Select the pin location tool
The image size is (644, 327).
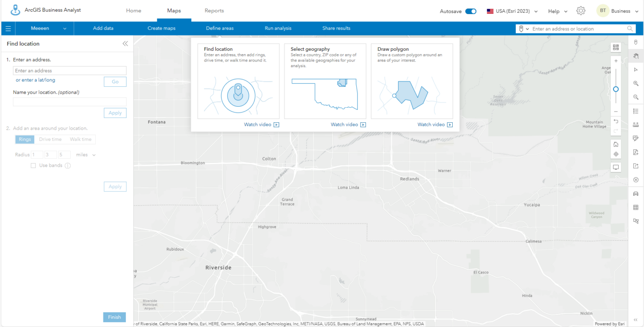click(x=636, y=42)
